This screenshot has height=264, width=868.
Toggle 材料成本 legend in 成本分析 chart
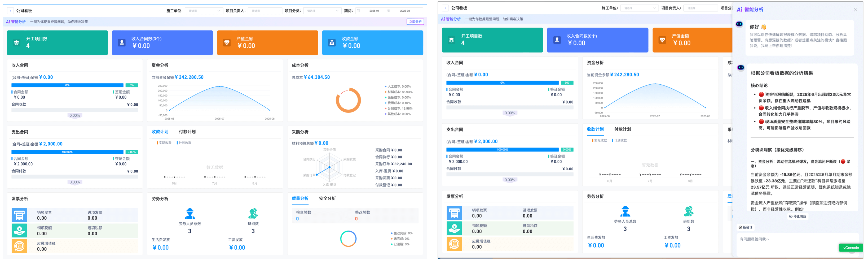coord(398,92)
